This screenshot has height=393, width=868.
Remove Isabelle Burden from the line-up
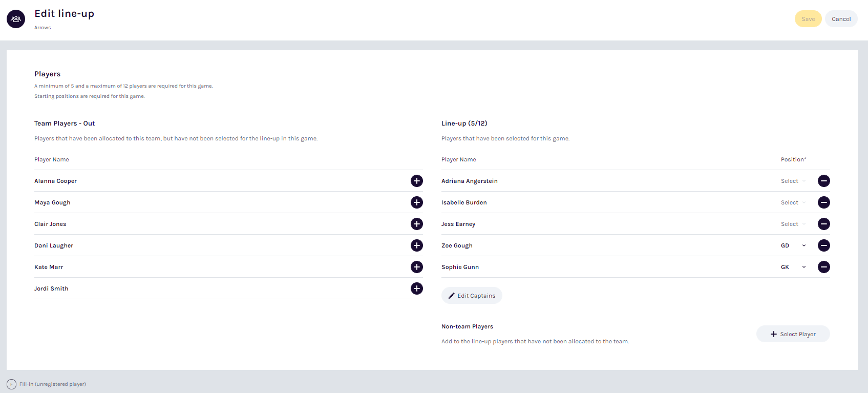pos(823,202)
